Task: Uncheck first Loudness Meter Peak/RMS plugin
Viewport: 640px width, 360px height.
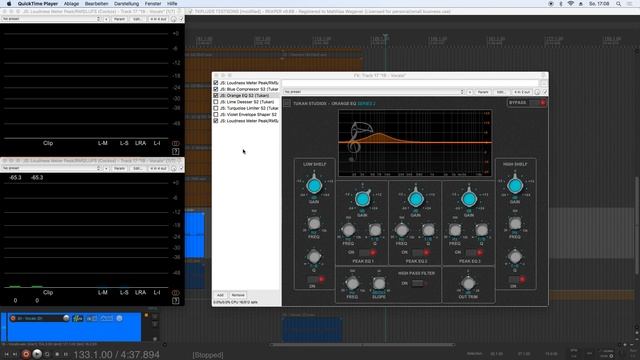Action: 216,83
